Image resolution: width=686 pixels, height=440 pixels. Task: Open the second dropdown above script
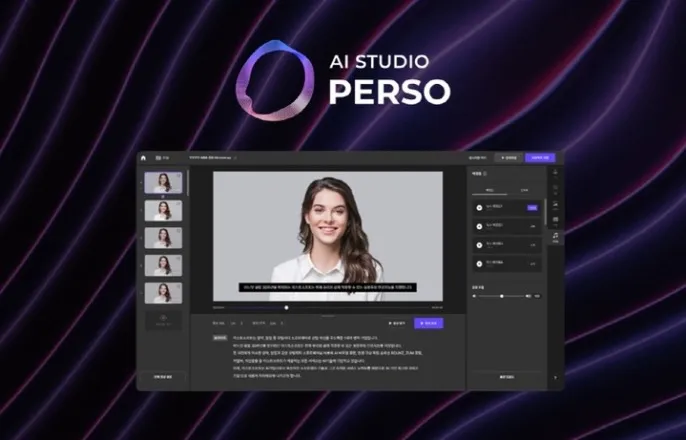pos(277,323)
